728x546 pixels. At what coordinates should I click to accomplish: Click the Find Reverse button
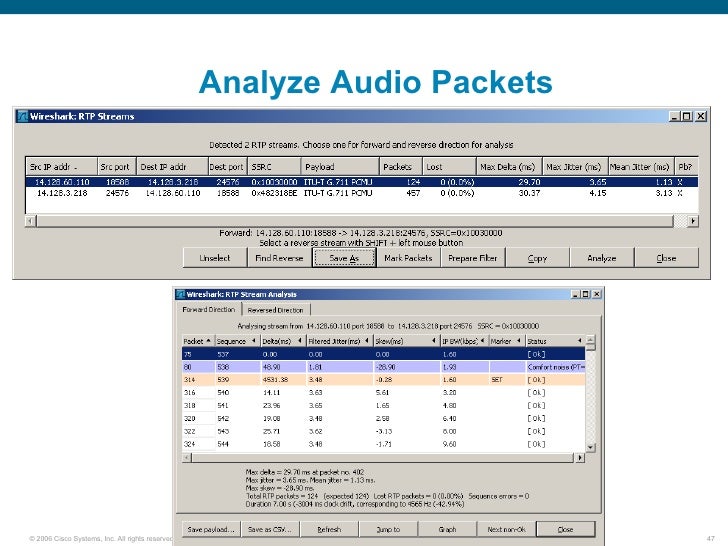coord(279,258)
